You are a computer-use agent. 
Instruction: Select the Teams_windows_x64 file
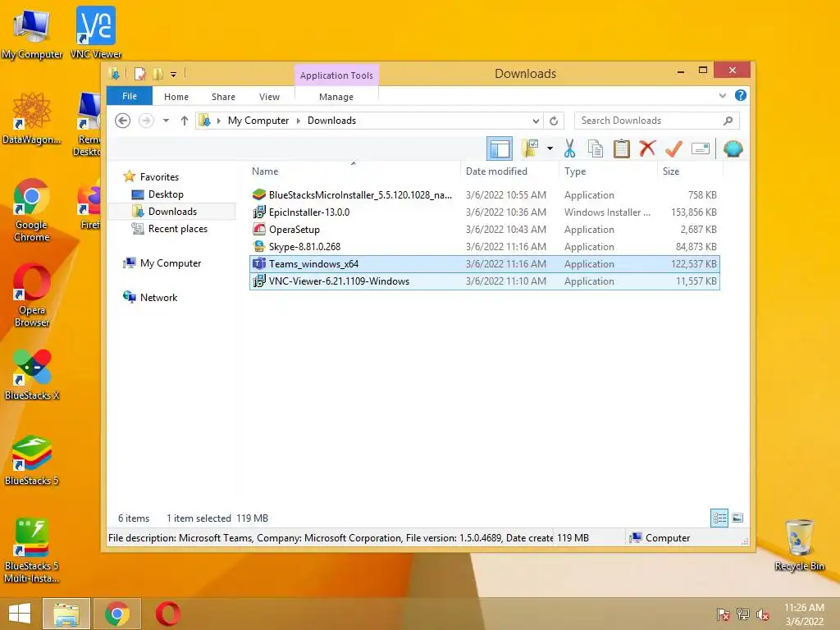pyautogui.click(x=485, y=263)
